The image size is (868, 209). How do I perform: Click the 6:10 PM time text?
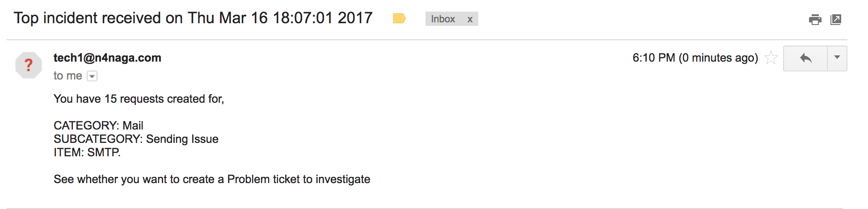pyautogui.click(x=653, y=58)
